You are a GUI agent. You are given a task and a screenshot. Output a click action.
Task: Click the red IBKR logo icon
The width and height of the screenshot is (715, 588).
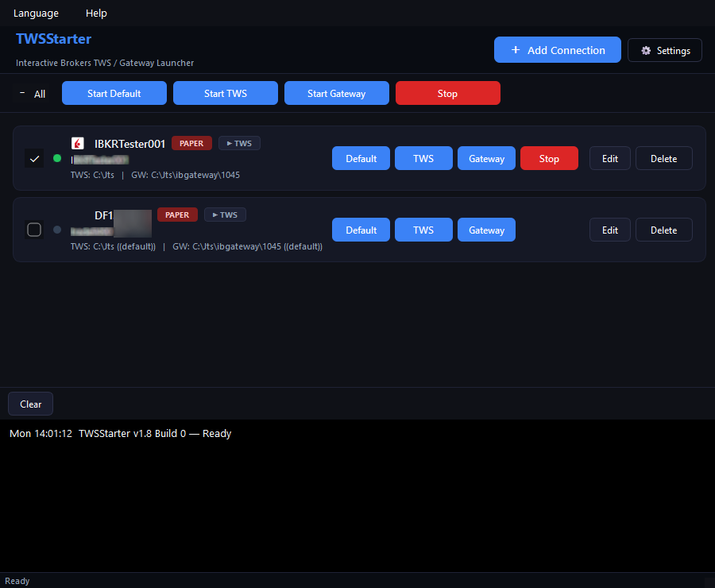[78, 143]
